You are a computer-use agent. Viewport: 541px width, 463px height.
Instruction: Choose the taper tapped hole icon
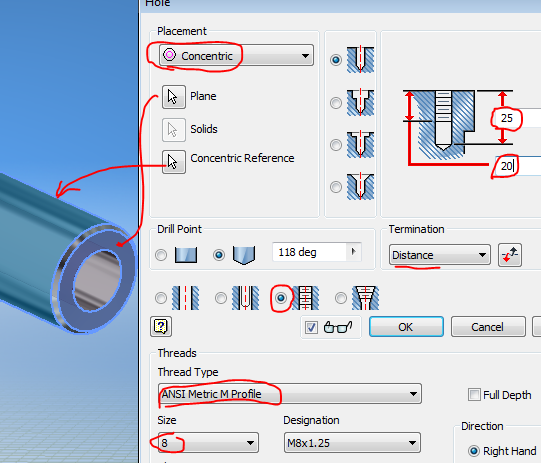pyautogui.click(x=365, y=298)
